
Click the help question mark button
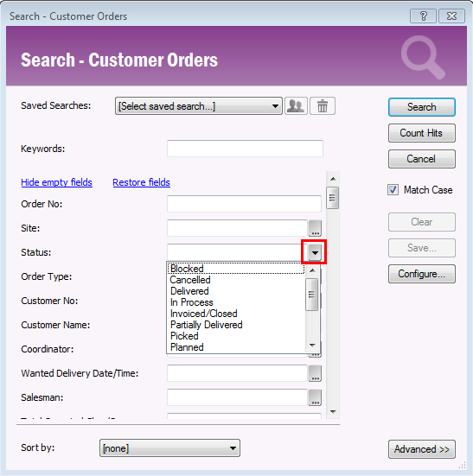coord(423,16)
